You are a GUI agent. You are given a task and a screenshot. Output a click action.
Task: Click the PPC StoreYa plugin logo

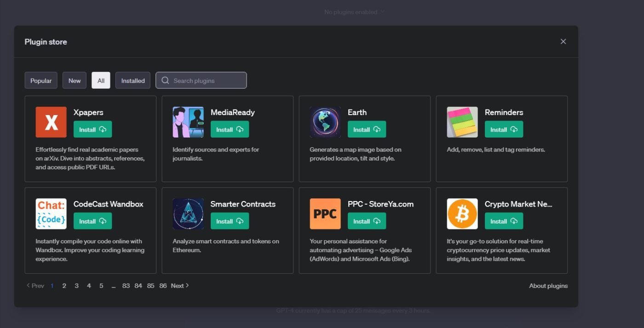325,214
